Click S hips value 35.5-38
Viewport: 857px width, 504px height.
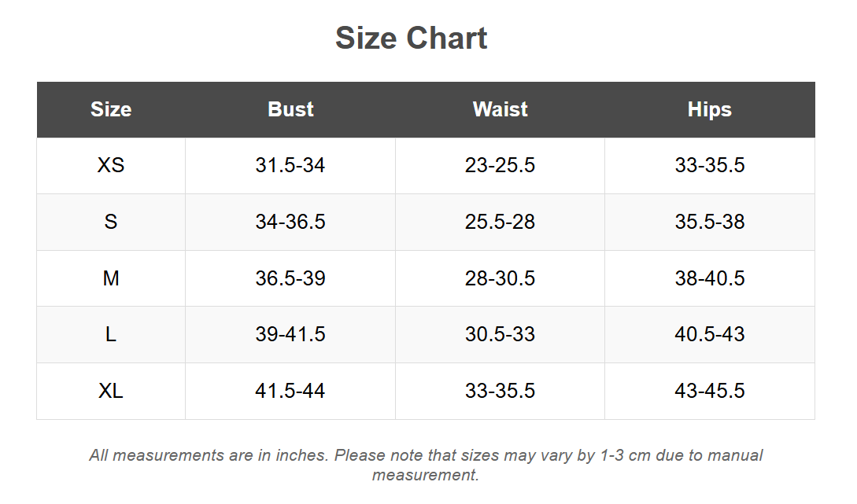click(x=709, y=222)
